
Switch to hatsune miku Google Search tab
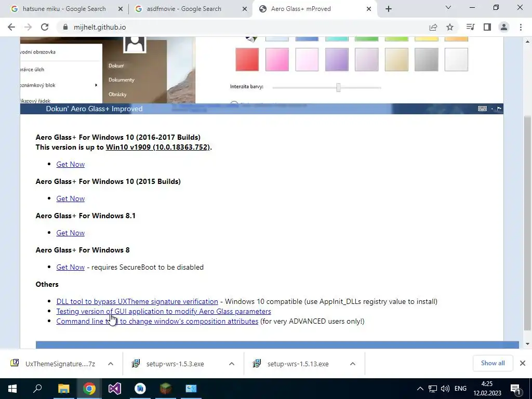64,9
